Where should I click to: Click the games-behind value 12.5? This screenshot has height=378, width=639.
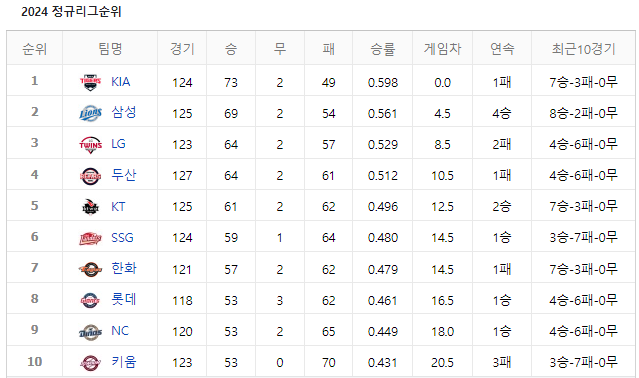click(442, 207)
